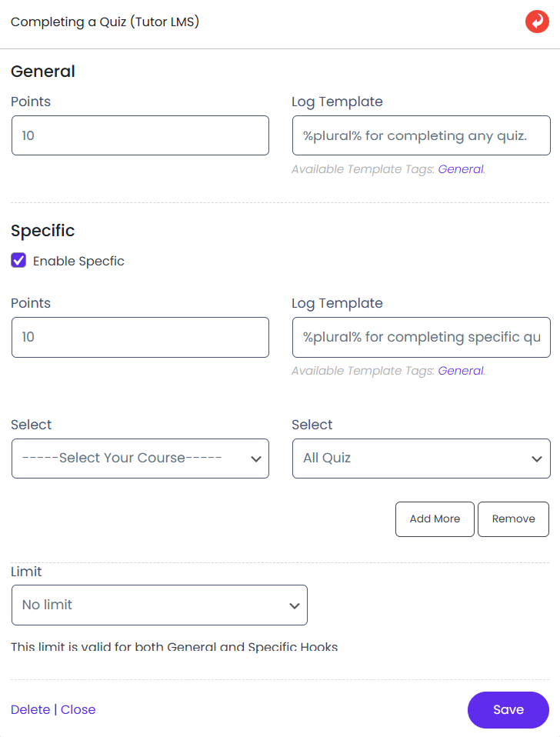Focus the Points field in Specific section
560x737 pixels.
140,338
